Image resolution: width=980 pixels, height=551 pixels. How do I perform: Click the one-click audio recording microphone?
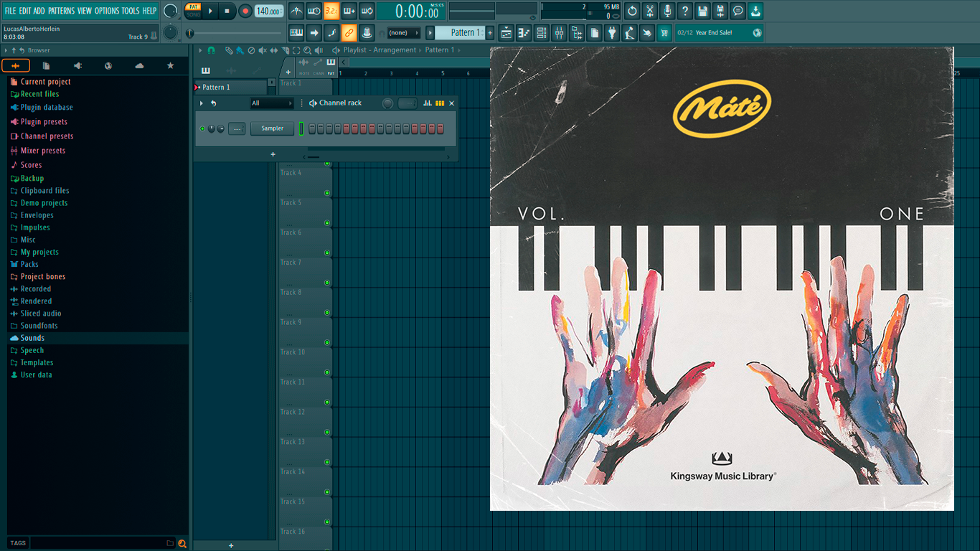(667, 11)
